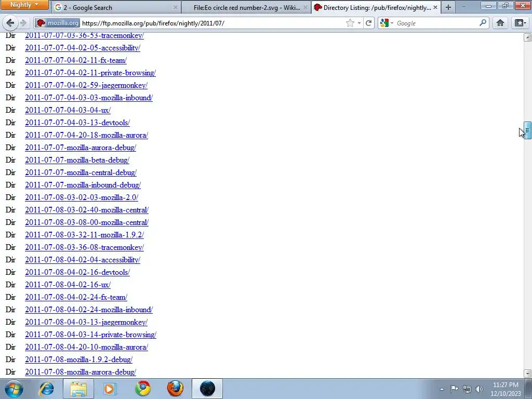
Task: Open Firefox from the taskbar
Action: (x=175, y=389)
